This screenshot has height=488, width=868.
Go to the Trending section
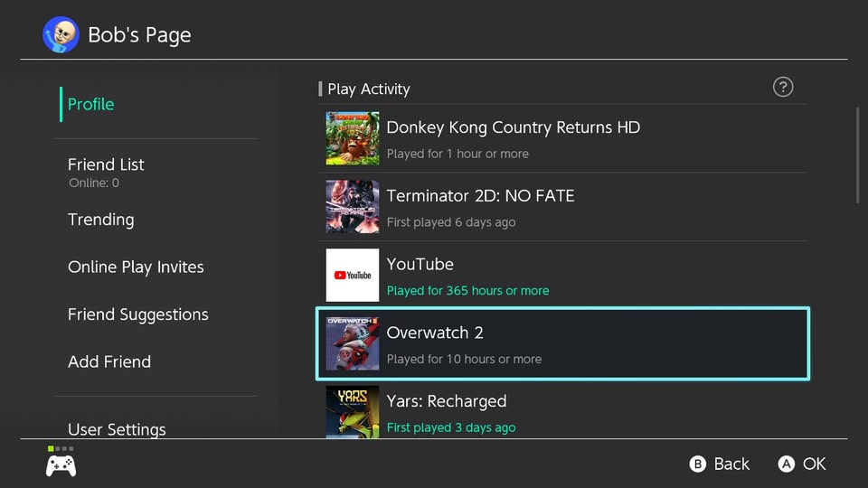[100, 220]
